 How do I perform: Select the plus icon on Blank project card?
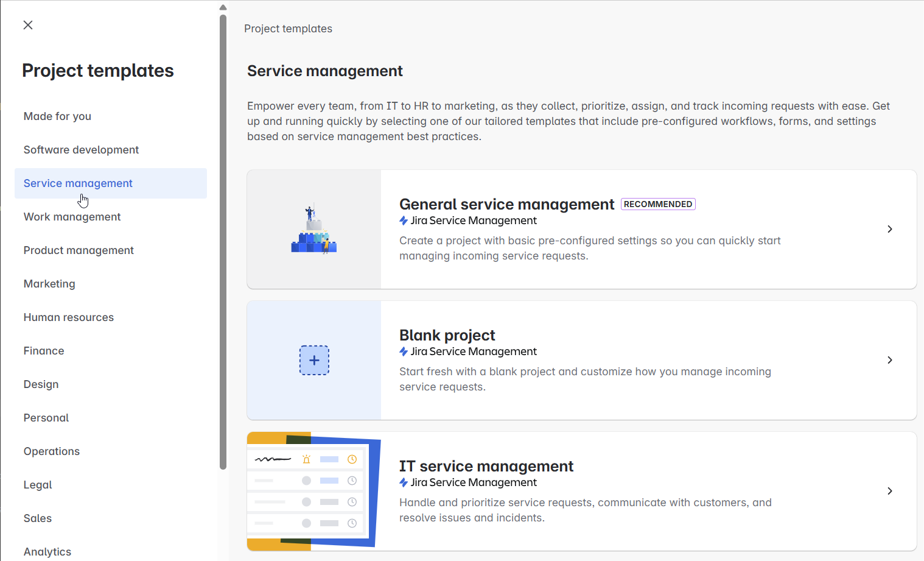(x=313, y=360)
